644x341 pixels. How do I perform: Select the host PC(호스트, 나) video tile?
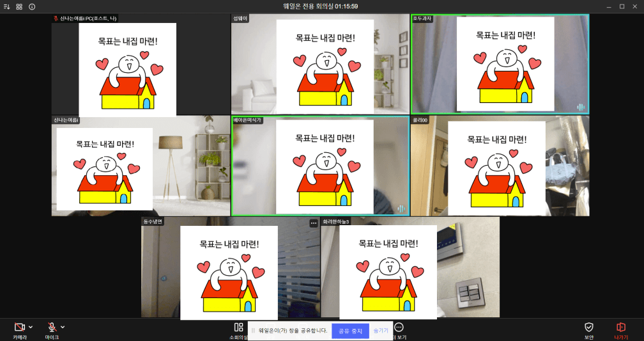tap(141, 64)
